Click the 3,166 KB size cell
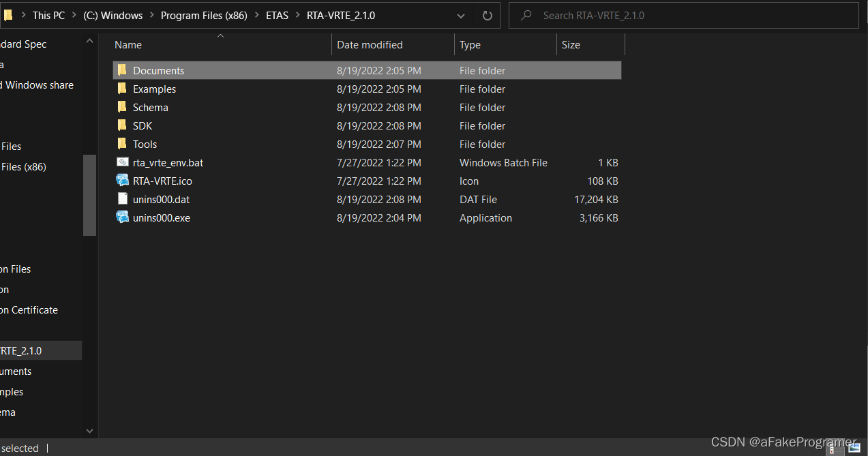The height and width of the screenshot is (456, 868). pyautogui.click(x=599, y=217)
